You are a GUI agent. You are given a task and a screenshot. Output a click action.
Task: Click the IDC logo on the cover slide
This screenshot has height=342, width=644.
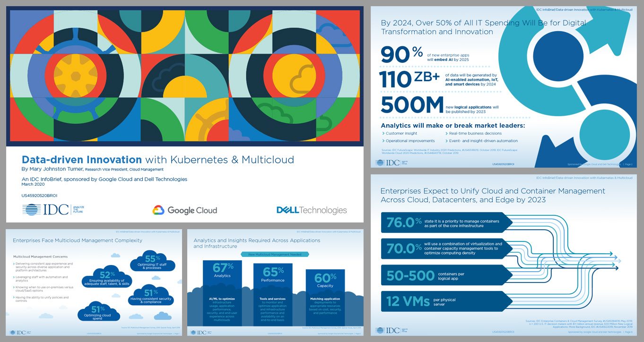[x=53, y=209]
